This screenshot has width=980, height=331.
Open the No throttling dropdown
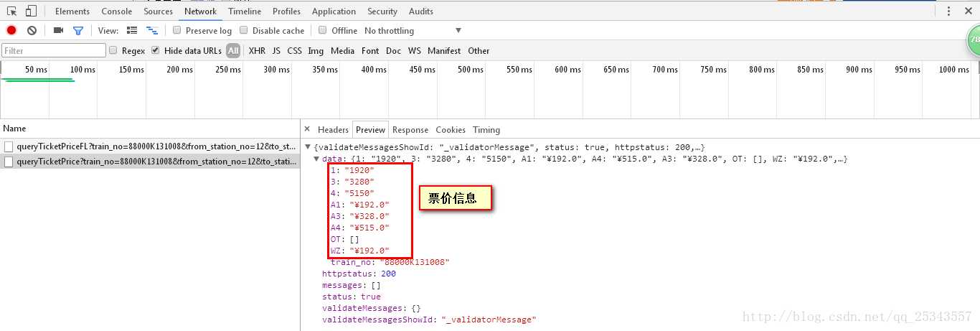point(413,30)
